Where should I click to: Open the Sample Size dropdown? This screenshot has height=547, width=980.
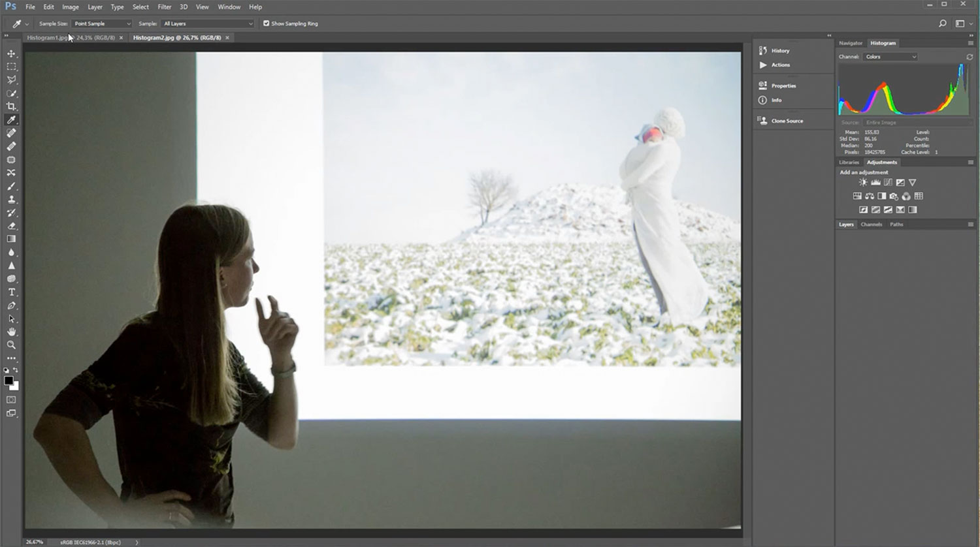point(101,23)
